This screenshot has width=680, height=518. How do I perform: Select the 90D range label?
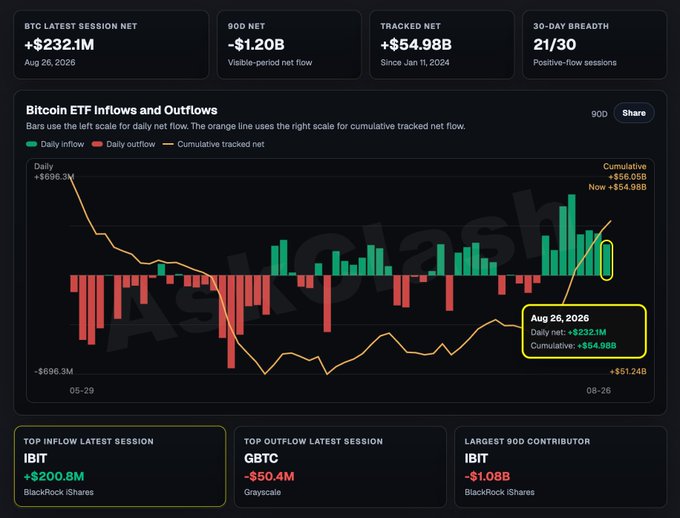click(x=599, y=114)
